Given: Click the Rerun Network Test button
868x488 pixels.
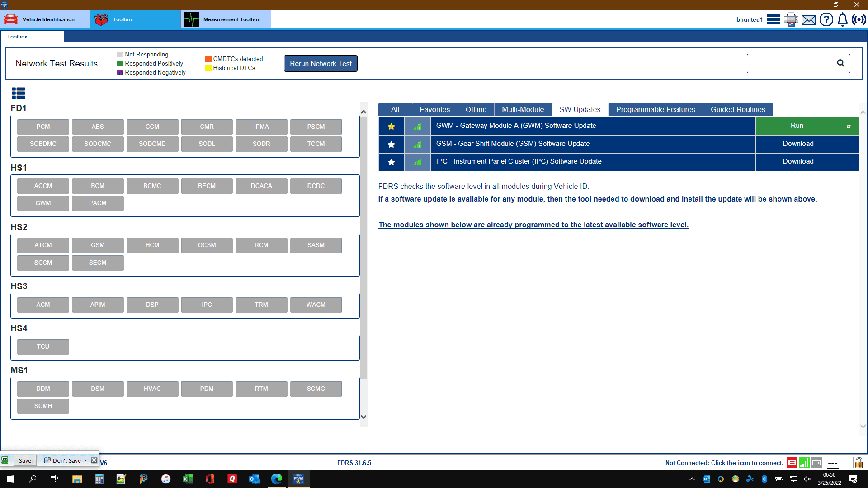Looking at the screenshot, I should tap(321, 64).
